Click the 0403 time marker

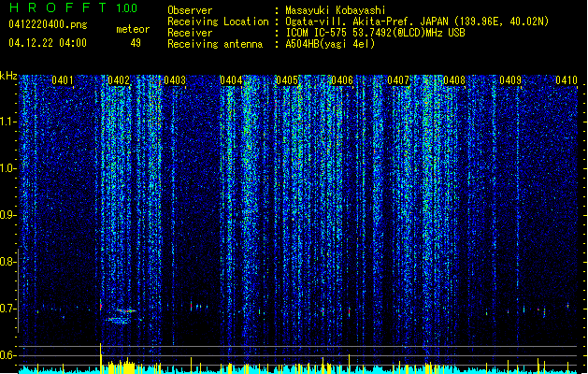coord(175,80)
